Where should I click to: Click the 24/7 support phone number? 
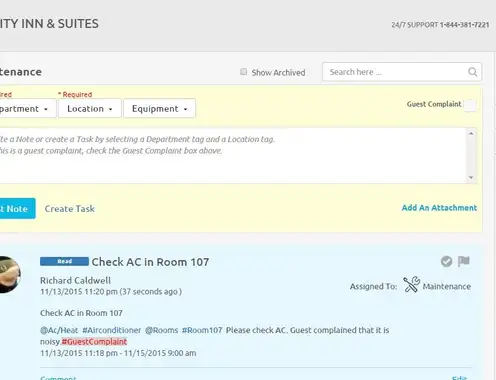pyautogui.click(x=464, y=25)
